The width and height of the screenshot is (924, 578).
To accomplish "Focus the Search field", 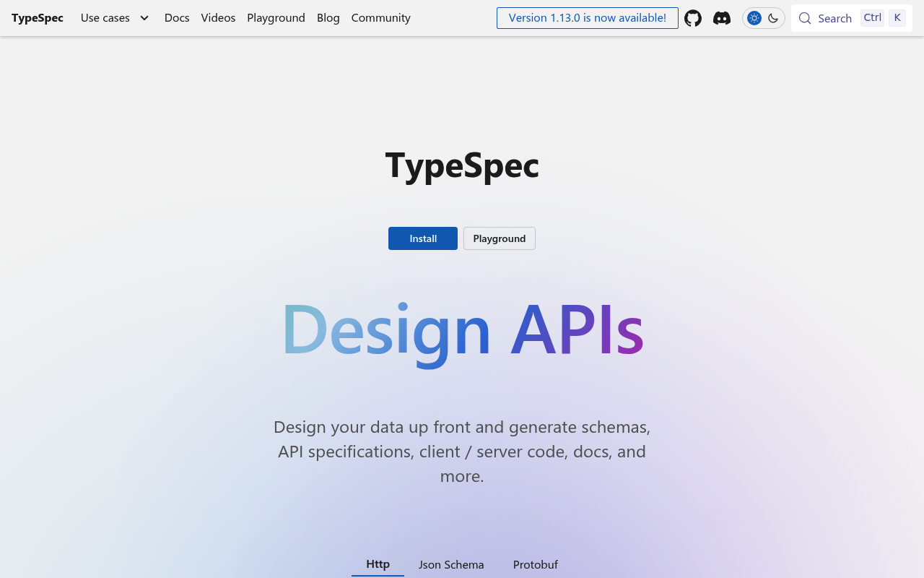I will [x=852, y=18].
